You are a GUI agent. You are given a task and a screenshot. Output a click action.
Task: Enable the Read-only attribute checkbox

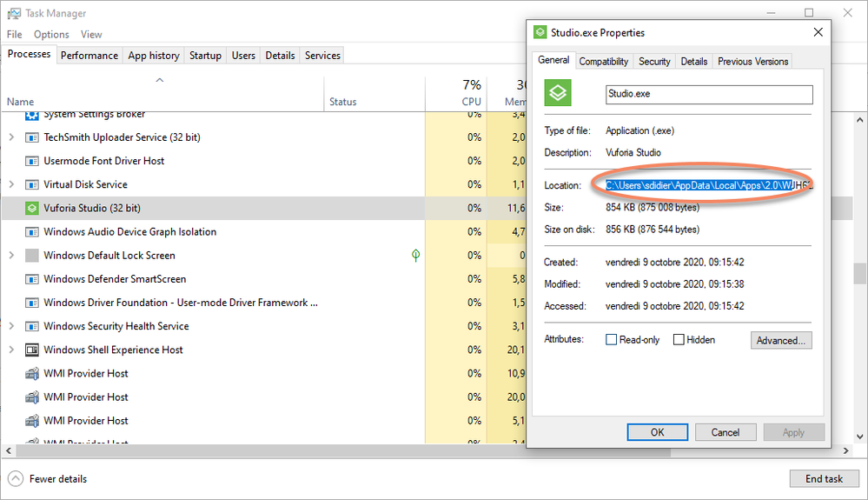(x=612, y=340)
